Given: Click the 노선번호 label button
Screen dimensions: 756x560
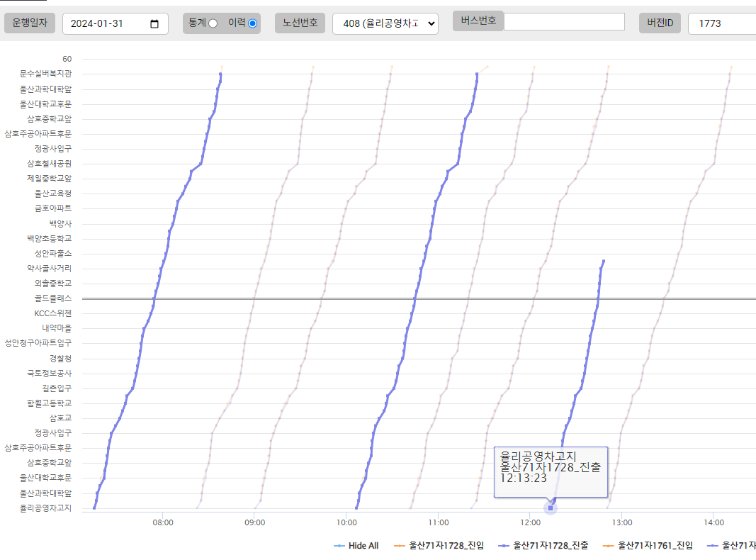Looking at the screenshot, I should [x=300, y=23].
